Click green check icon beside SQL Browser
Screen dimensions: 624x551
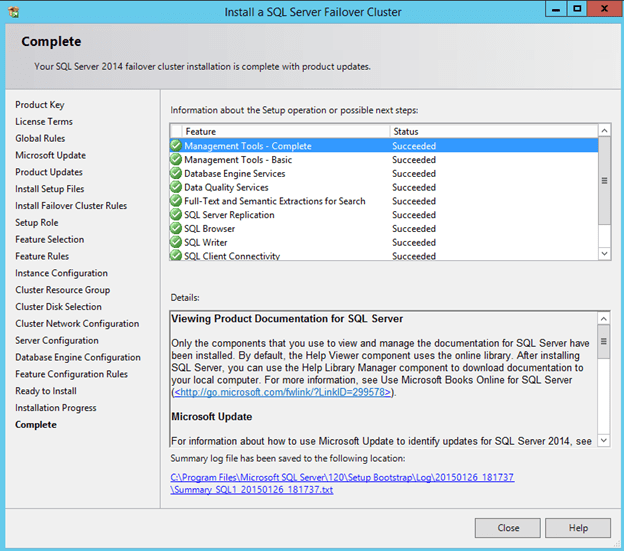pyautogui.click(x=176, y=229)
